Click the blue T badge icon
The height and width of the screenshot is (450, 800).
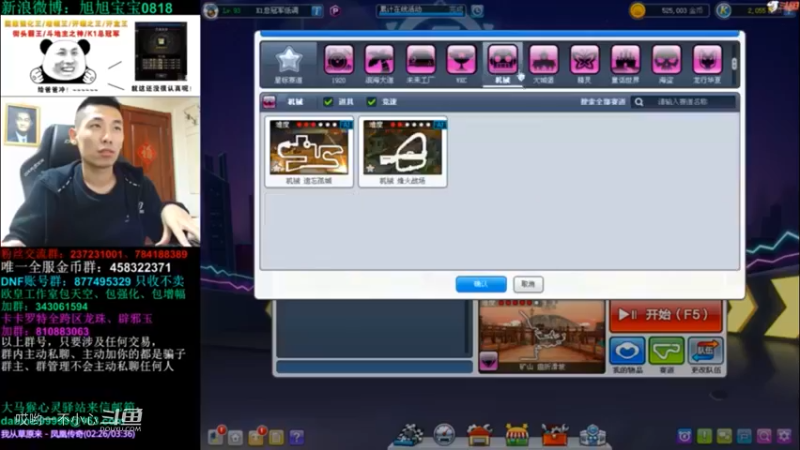pyautogui.click(x=317, y=11)
